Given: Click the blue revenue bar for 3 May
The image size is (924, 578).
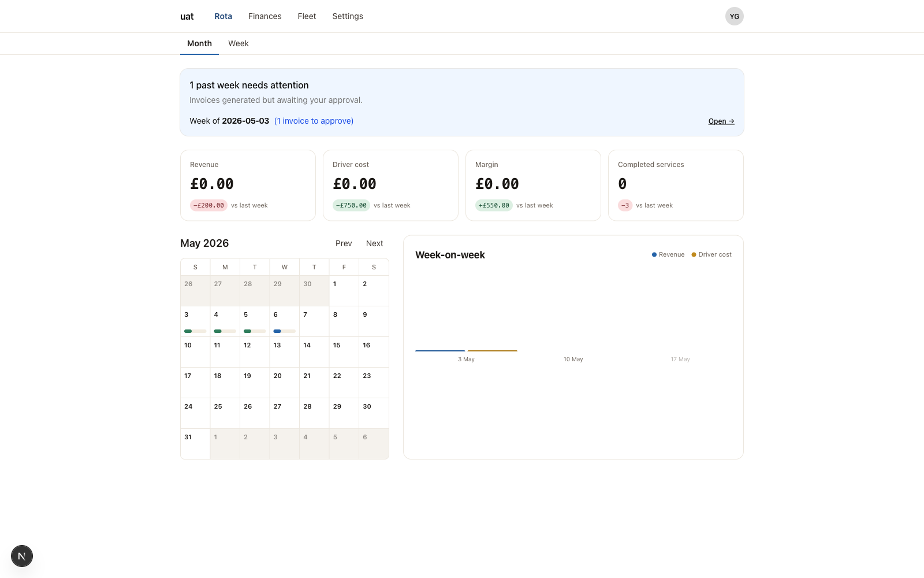Looking at the screenshot, I should click(x=440, y=351).
